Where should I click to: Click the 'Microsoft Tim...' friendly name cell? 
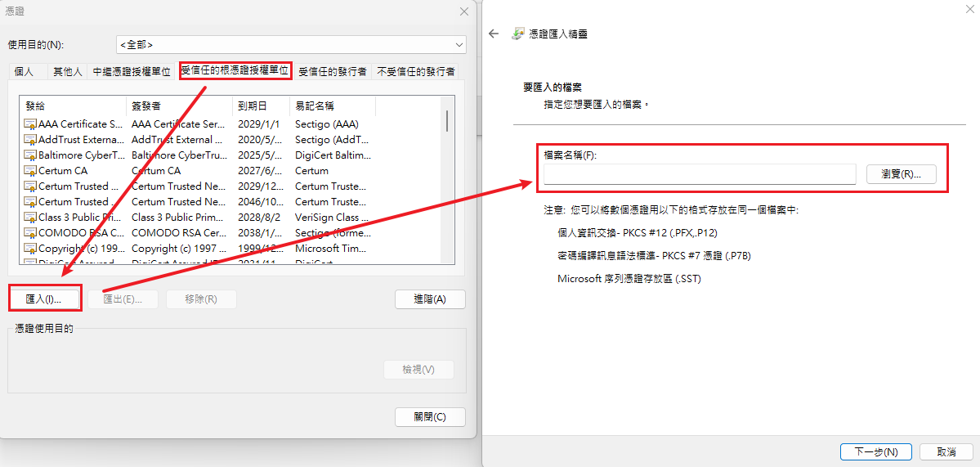coord(332,249)
